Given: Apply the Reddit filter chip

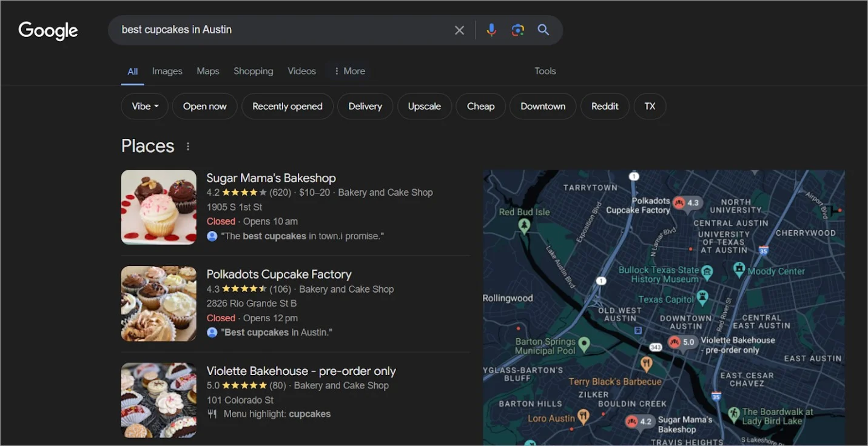Looking at the screenshot, I should pos(605,106).
